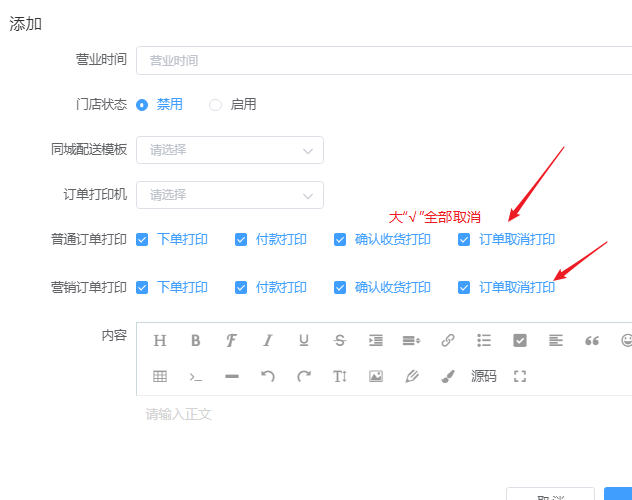This screenshot has width=632, height=500.
Task: Switch the editor to fullscreen
Action: coord(520,377)
